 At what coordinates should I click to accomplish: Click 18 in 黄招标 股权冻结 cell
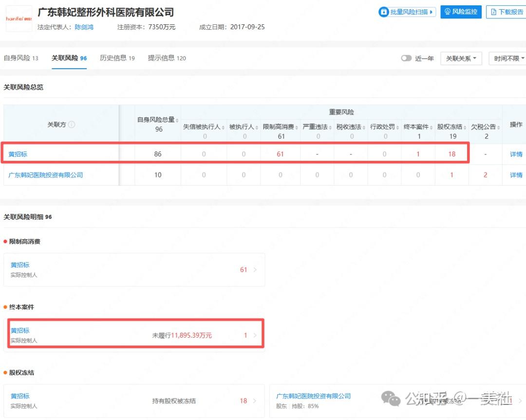[451, 154]
